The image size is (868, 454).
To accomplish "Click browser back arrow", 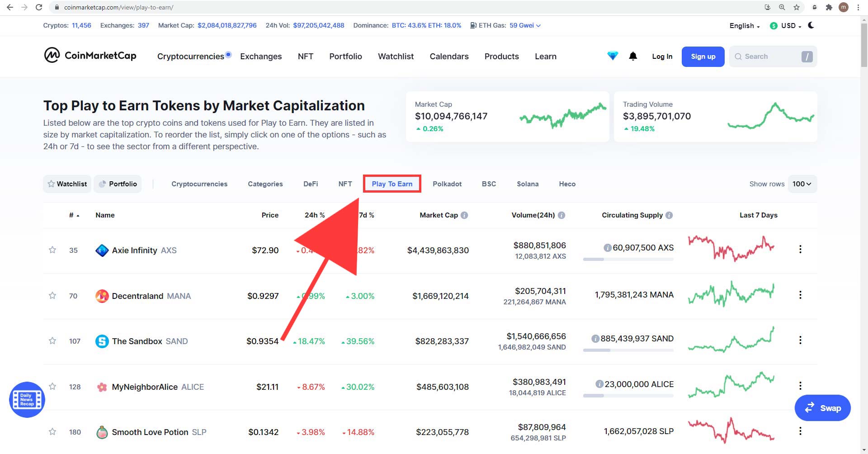I will tap(10, 7).
